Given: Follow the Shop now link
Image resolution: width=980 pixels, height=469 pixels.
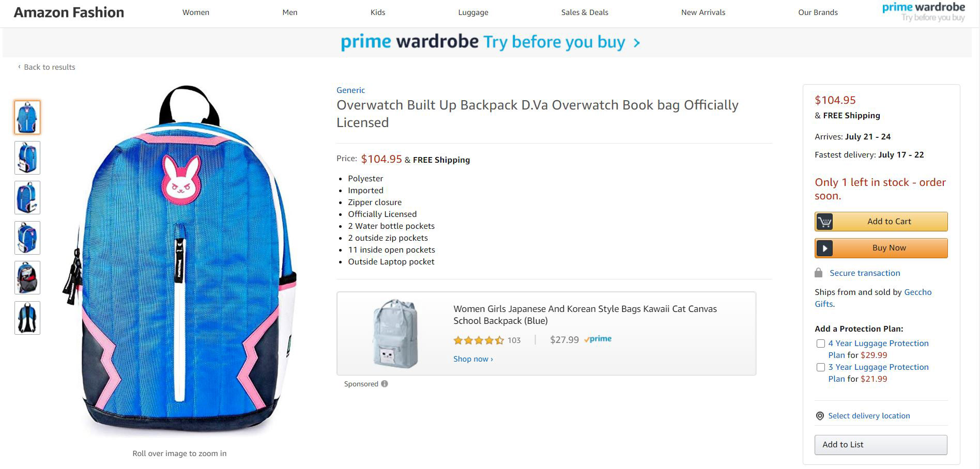Looking at the screenshot, I should click(x=473, y=359).
